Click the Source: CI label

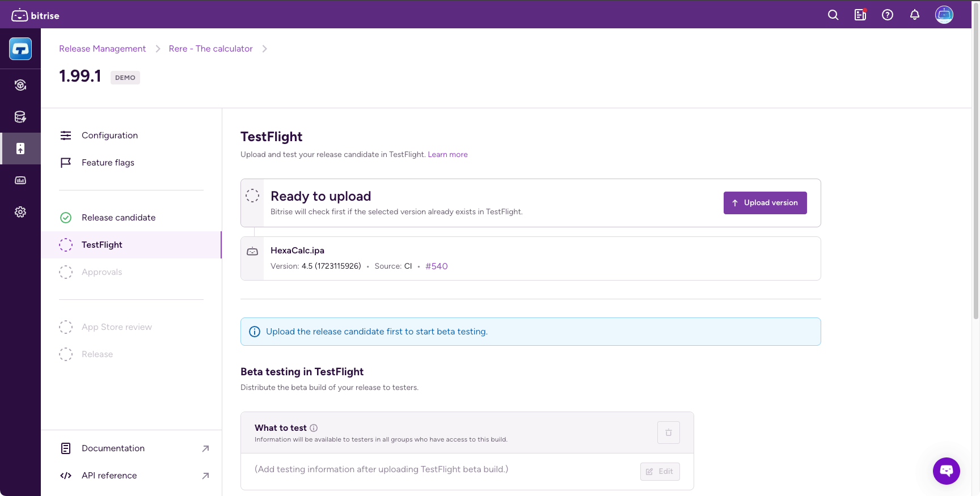393,266
